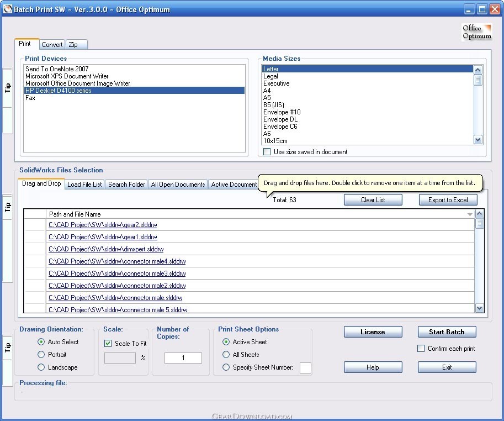
Task: Select A4 media size
Action: 368,91
